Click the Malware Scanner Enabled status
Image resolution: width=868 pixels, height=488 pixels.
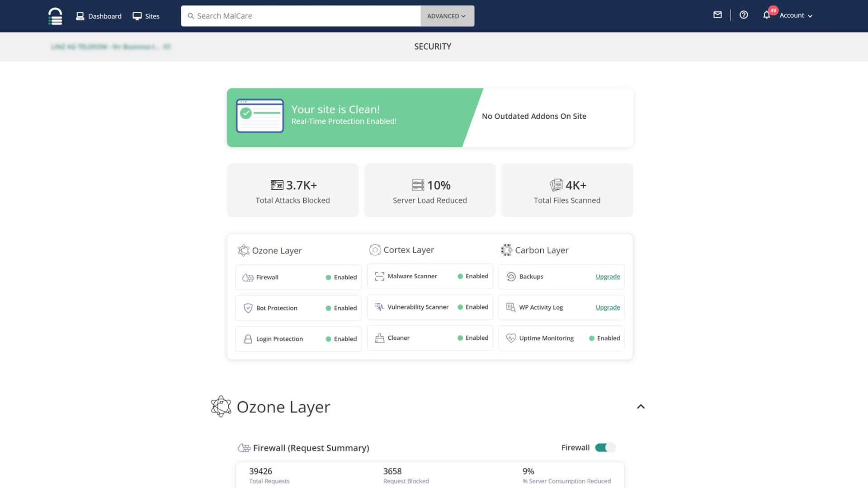tap(473, 276)
